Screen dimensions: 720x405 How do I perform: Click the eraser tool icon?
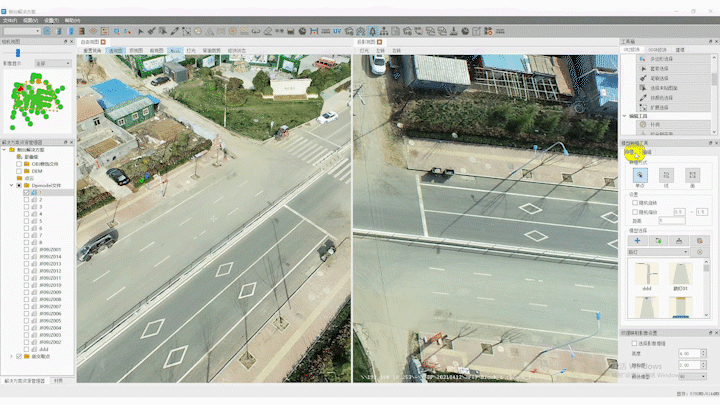pyautogui.click(x=267, y=31)
